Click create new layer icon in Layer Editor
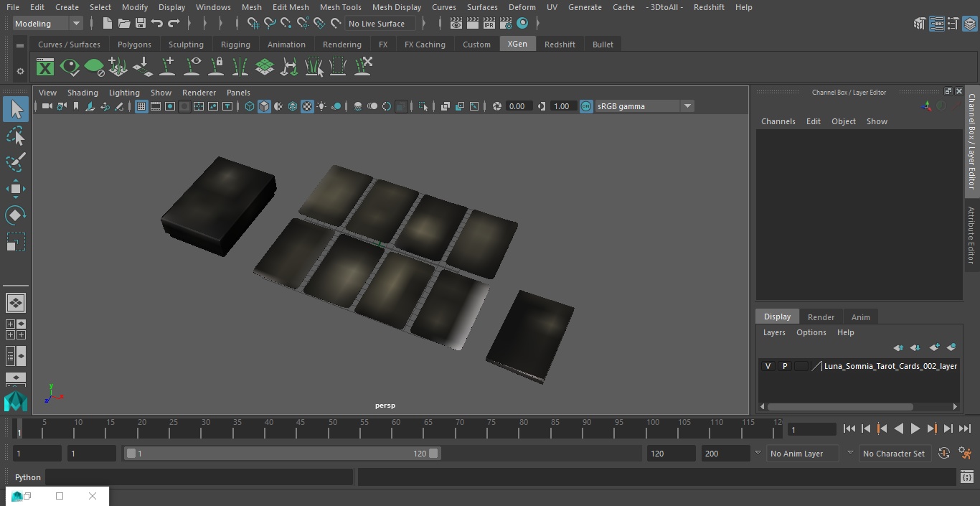The width and height of the screenshot is (980, 506). (934, 347)
